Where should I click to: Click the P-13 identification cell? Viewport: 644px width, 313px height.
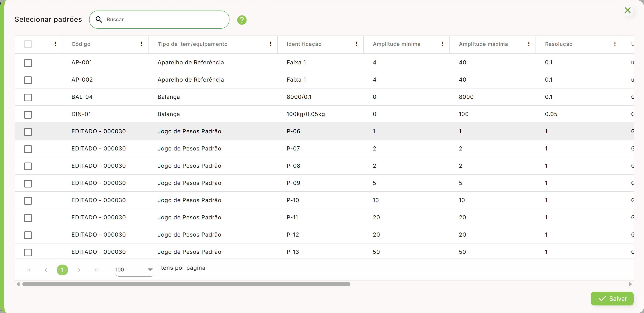[x=293, y=252]
